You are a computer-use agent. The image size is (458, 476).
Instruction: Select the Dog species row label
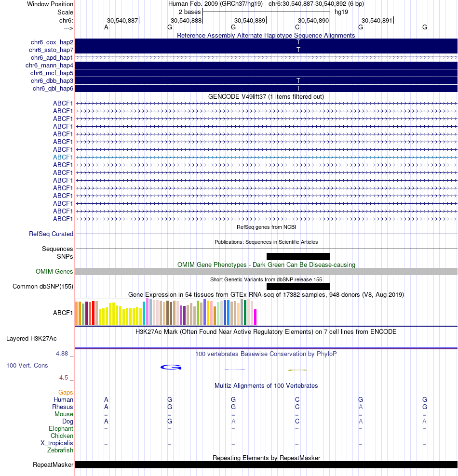point(67,422)
